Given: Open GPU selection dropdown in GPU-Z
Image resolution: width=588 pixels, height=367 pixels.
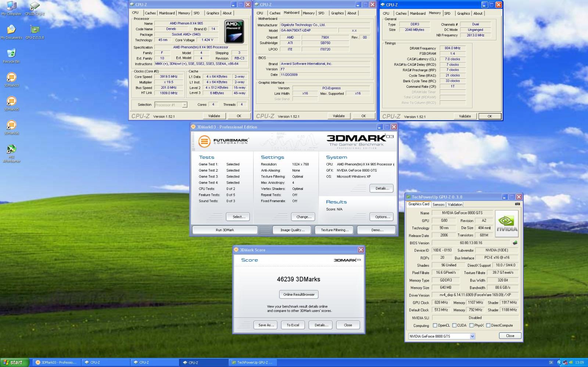Looking at the screenshot, I should click(472, 336).
